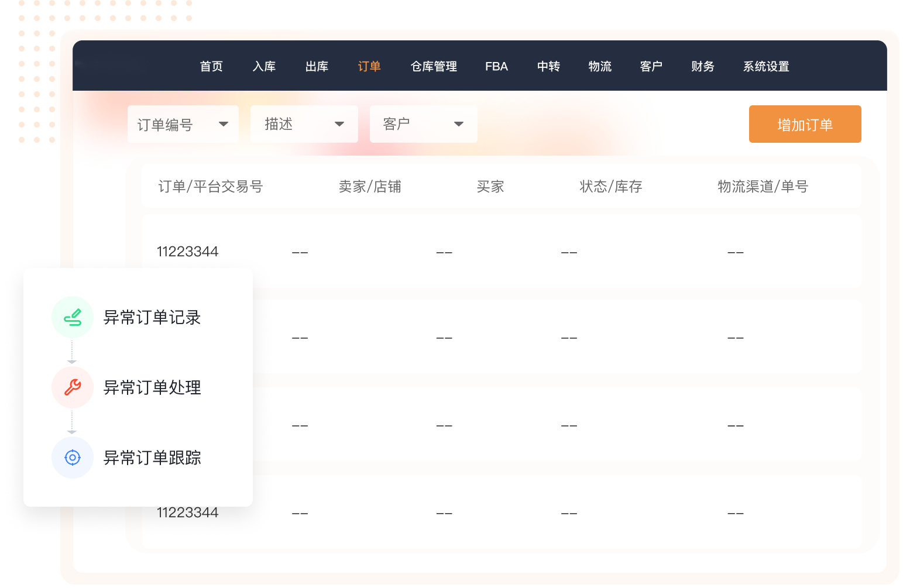Image resolution: width=903 pixels, height=588 pixels.
Task: Open the 描述 dropdown filter
Action: pos(304,124)
